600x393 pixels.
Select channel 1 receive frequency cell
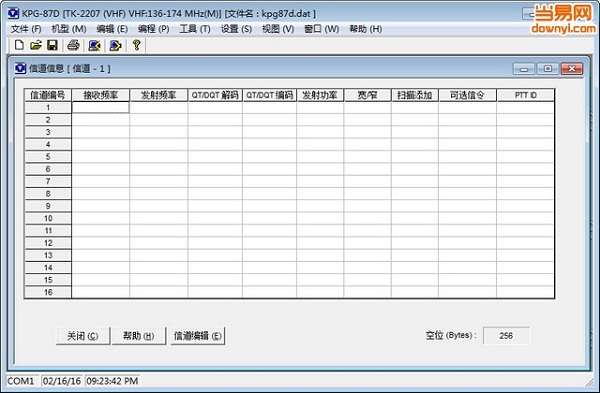tap(101, 108)
